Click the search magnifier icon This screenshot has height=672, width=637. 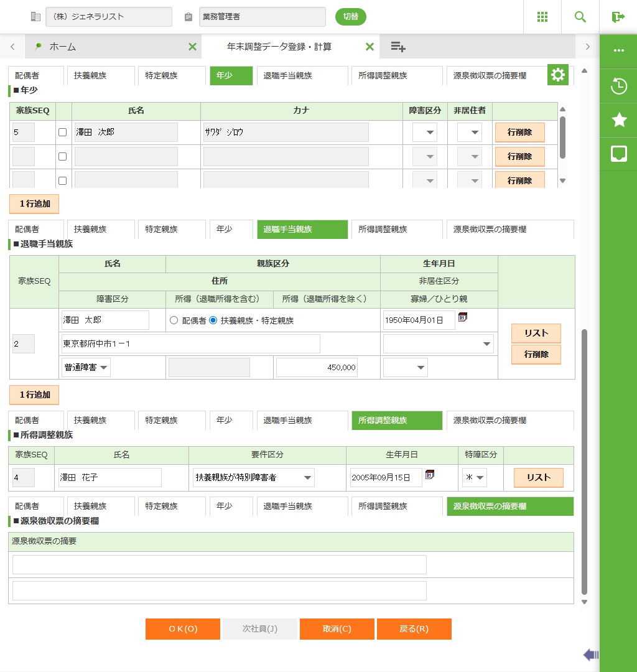tap(580, 17)
